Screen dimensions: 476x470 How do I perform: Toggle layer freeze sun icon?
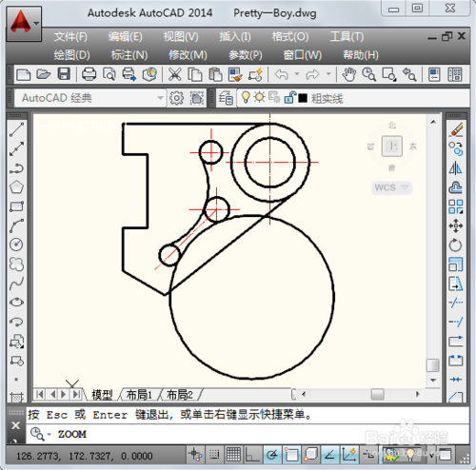[x=259, y=97]
